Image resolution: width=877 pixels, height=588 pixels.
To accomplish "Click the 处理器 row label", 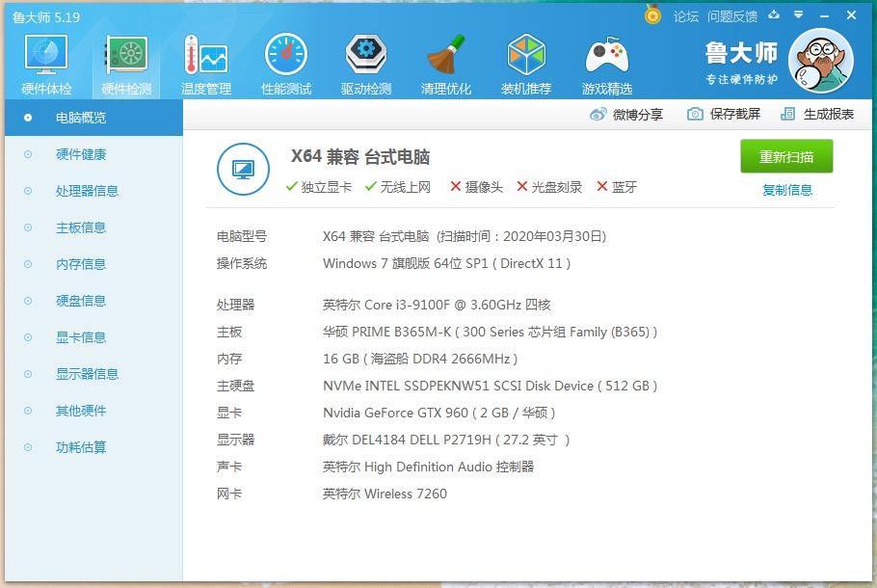I will (x=235, y=305).
